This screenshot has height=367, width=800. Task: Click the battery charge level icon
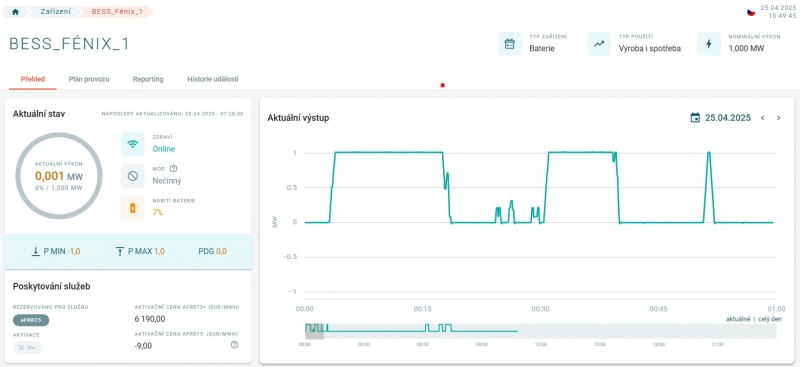[x=133, y=208]
